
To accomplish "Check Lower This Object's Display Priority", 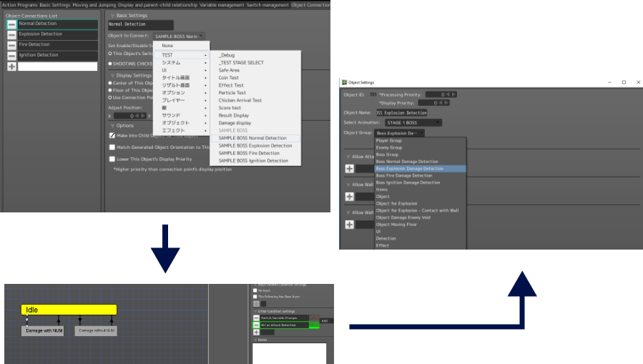I will (112, 159).
